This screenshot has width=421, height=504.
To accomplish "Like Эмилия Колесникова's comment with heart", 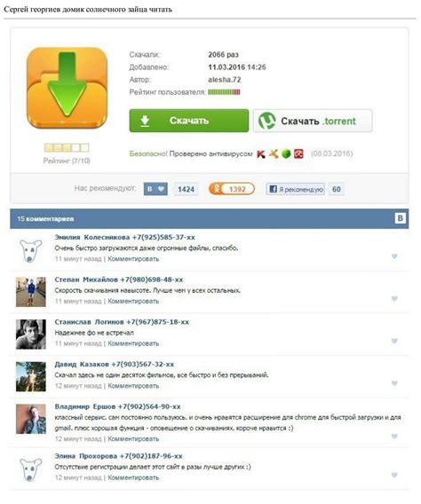I will (394, 256).
